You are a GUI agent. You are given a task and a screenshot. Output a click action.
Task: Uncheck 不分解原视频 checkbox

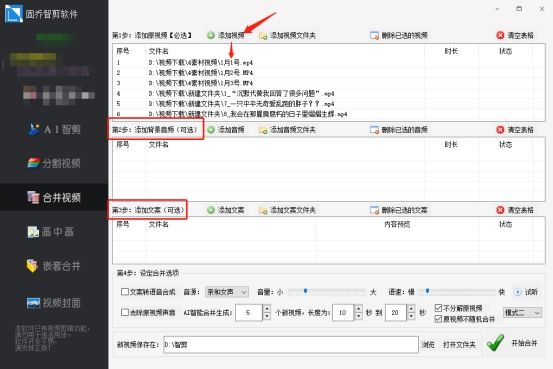point(438,308)
